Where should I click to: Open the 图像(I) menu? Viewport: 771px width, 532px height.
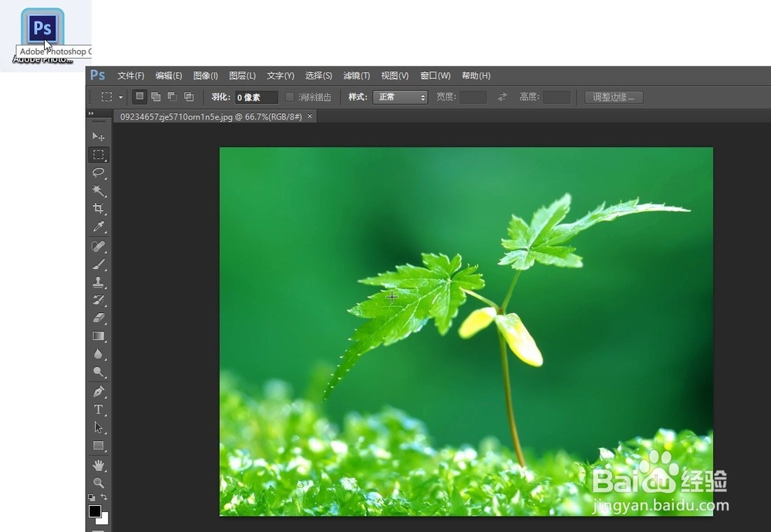[x=206, y=76]
